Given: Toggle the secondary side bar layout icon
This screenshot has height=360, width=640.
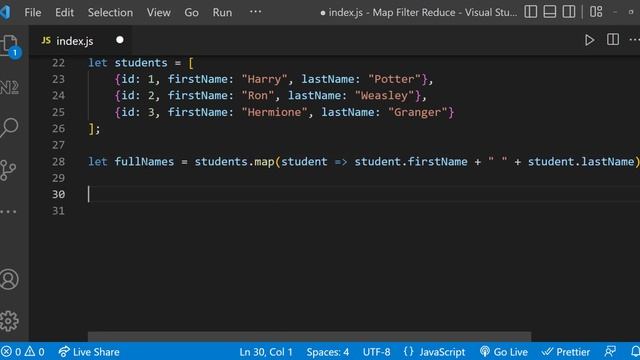Looking at the screenshot, I should click(x=569, y=12).
